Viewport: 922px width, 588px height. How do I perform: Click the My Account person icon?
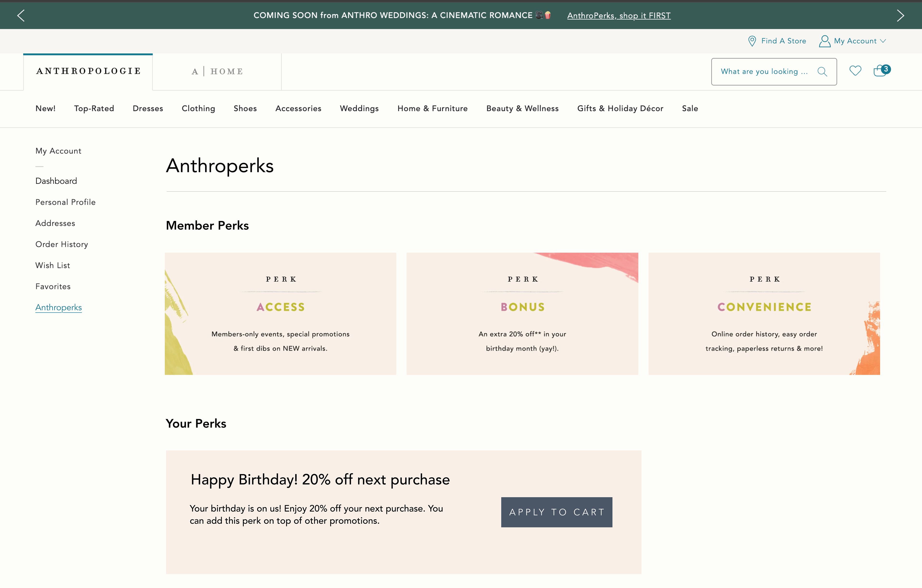pos(824,41)
